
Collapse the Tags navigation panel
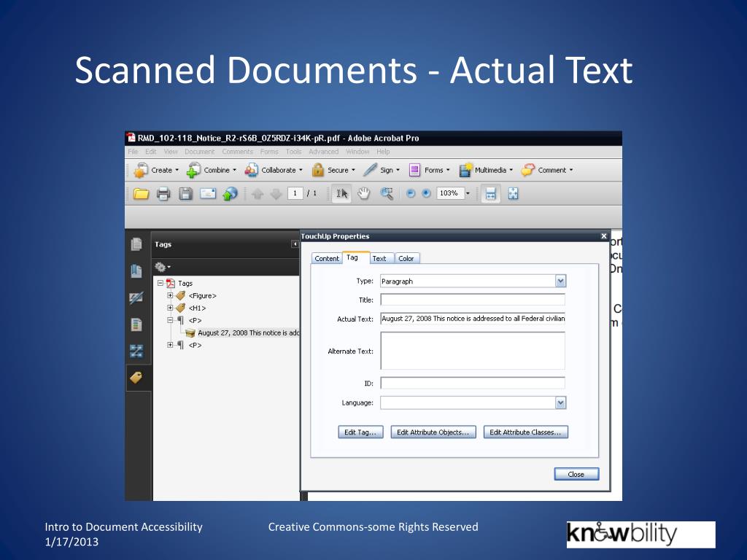[295, 244]
